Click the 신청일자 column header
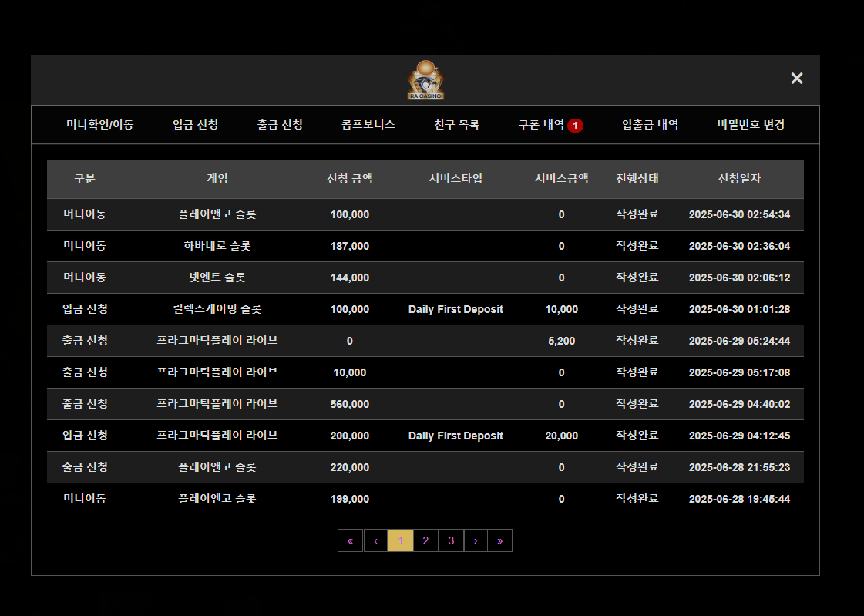Viewport: 864px width, 616px height. point(739,179)
